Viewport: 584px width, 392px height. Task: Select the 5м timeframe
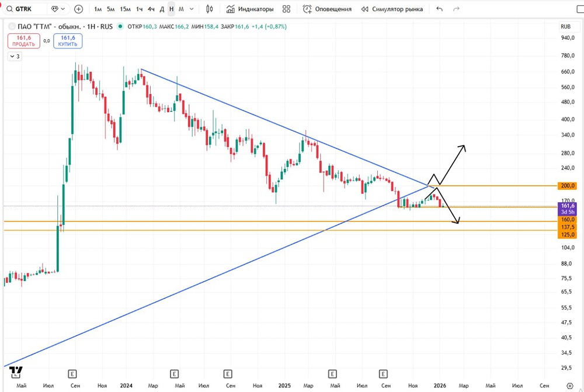point(110,9)
